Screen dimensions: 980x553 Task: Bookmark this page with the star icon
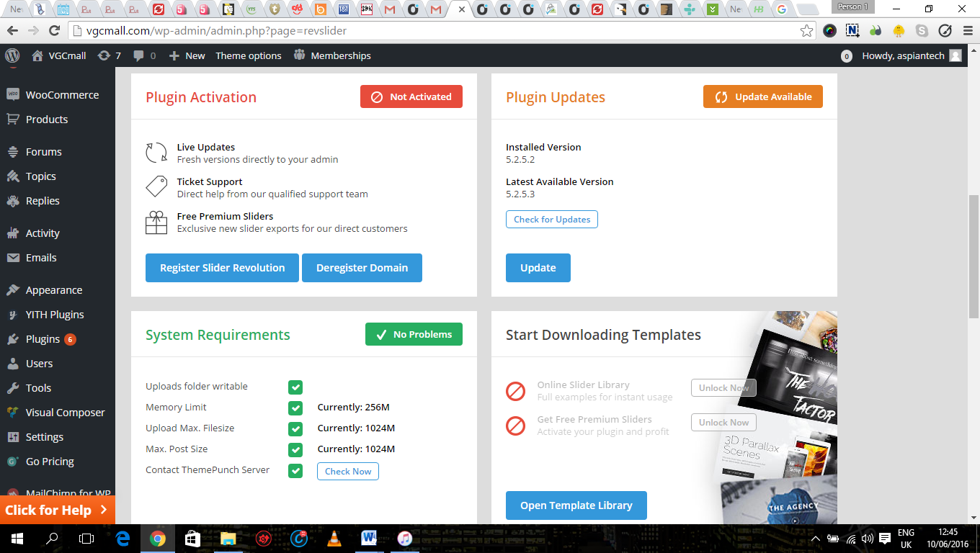point(807,31)
